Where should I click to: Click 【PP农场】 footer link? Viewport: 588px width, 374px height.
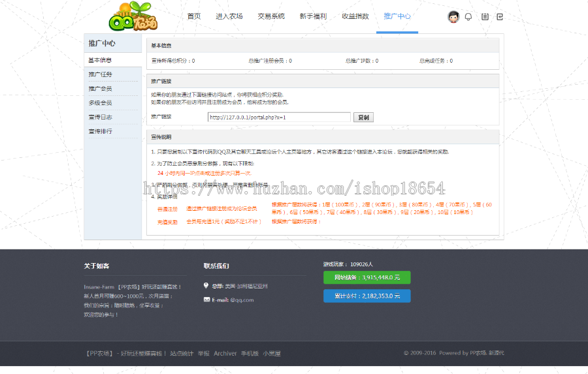[x=99, y=353]
